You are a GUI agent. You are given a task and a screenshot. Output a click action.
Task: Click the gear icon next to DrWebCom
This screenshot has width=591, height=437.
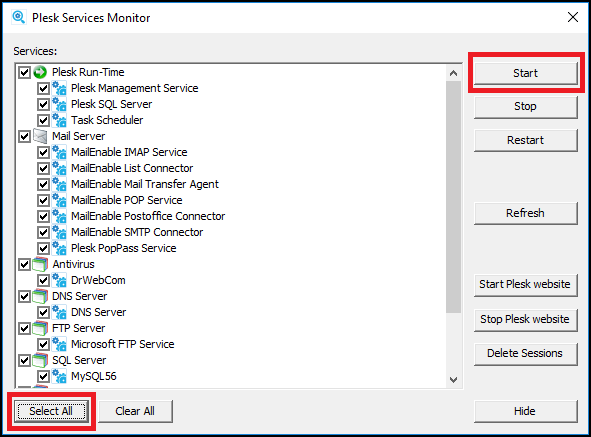[x=59, y=280]
